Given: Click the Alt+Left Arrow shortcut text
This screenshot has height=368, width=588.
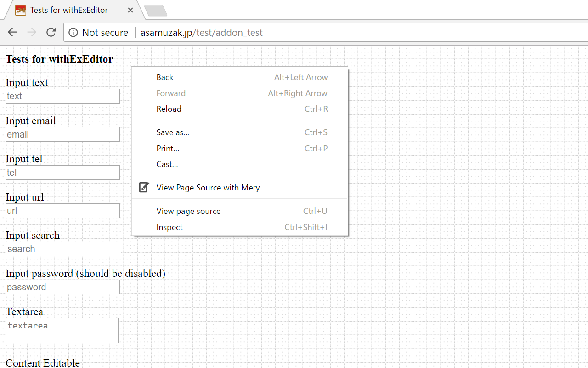Looking at the screenshot, I should (x=301, y=77).
